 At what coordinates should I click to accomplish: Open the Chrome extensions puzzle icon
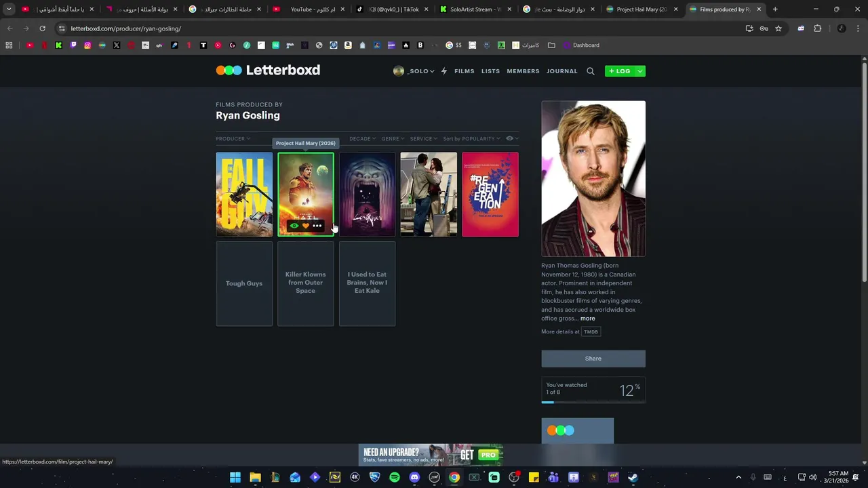[x=817, y=28]
